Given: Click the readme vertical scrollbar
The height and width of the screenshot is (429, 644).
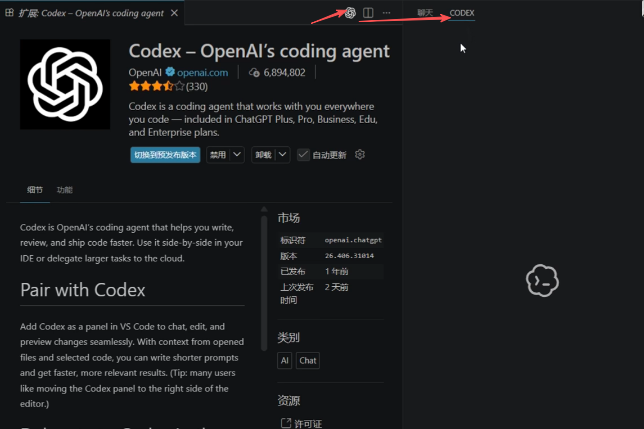Looking at the screenshot, I should tap(264, 283).
